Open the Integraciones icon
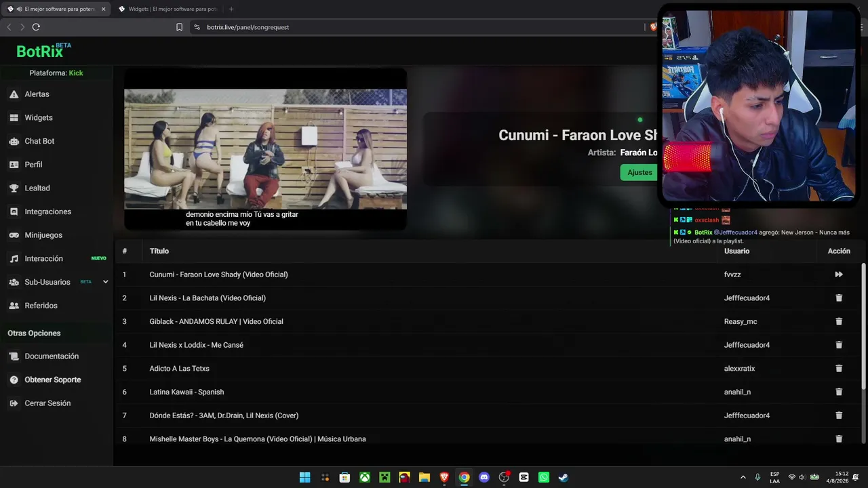 tap(14, 211)
